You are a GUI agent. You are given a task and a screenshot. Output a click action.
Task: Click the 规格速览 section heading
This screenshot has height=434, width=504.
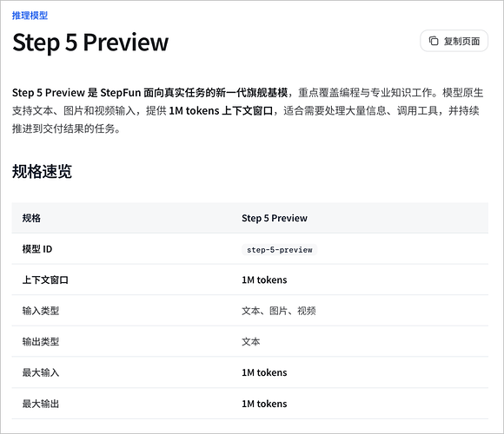pyautogui.click(x=42, y=171)
